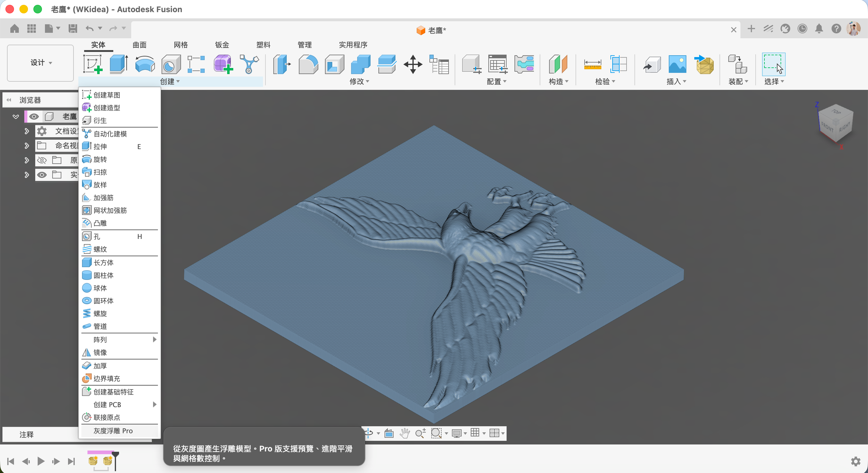
Task: Open the 修改 dropdown menu
Action: pyautogui.click(x=359, y=82)
